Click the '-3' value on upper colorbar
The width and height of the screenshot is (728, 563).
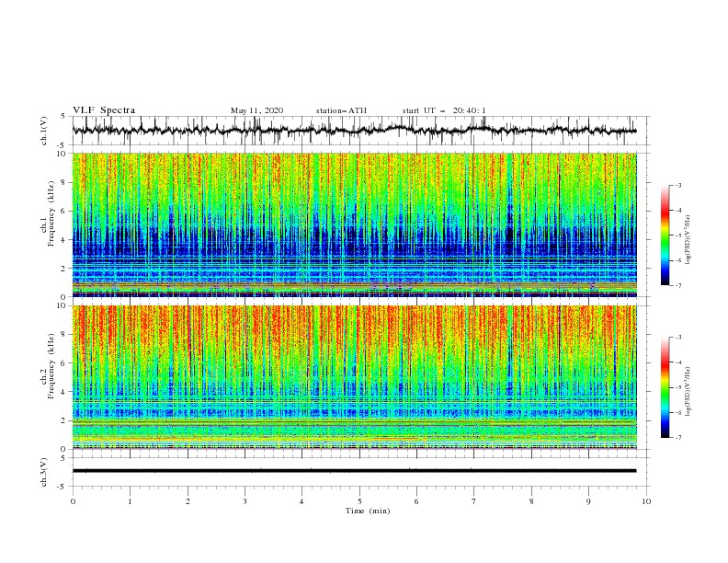tap(678, 186)
